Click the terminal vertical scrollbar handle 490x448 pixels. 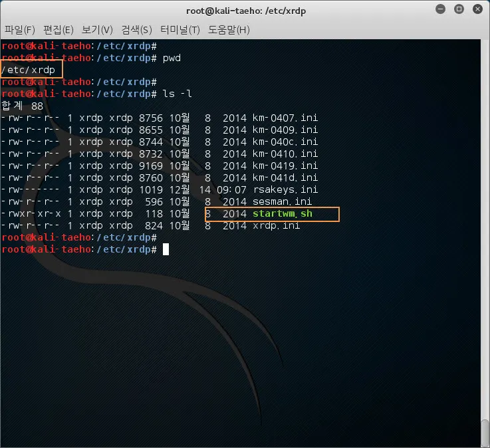coord(485,433)
